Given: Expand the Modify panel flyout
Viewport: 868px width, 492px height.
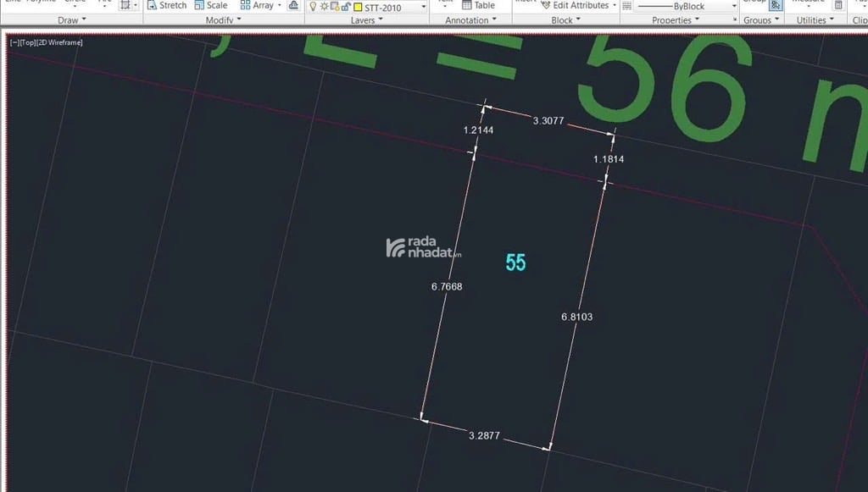Looking at the screenshot, I should click(223, 20).
